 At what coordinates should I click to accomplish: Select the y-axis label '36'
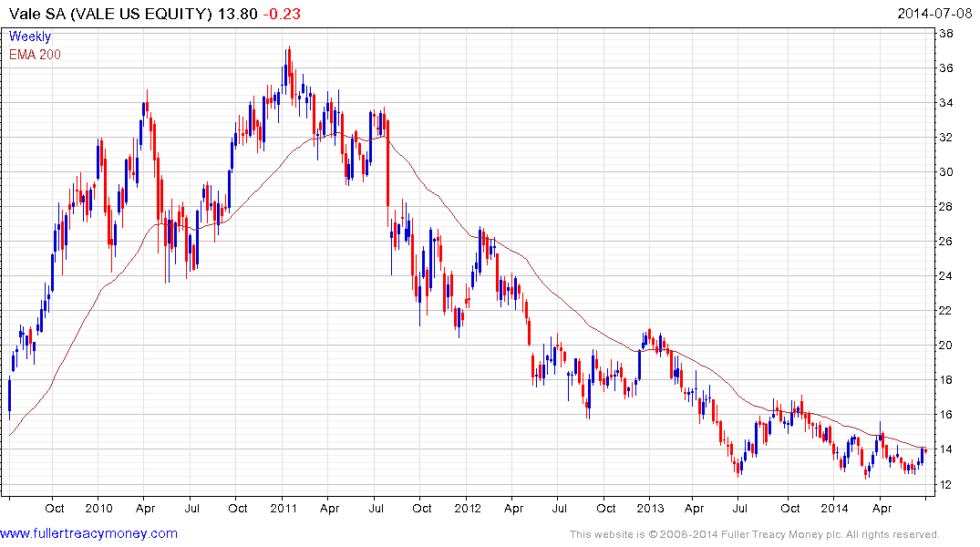coord(946,68)
